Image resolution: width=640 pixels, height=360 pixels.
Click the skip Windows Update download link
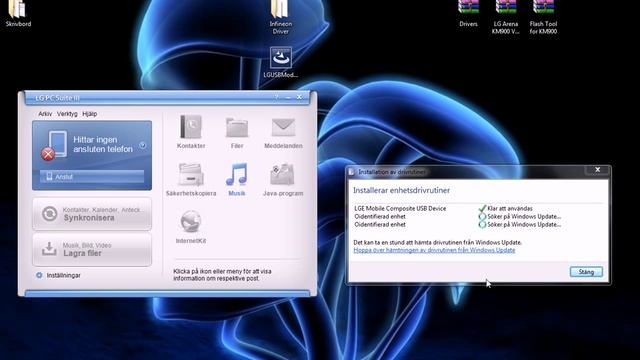(434, 250)
